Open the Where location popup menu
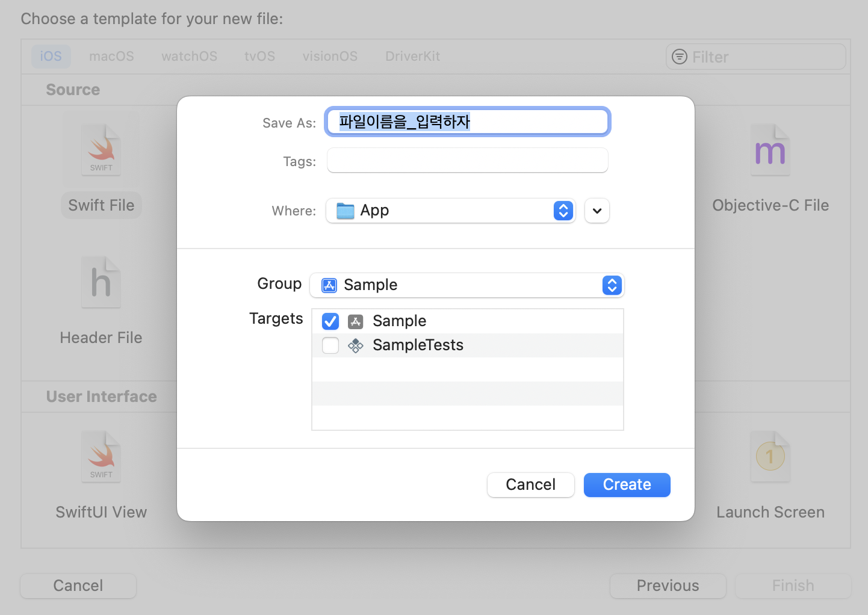 [451, 211]
